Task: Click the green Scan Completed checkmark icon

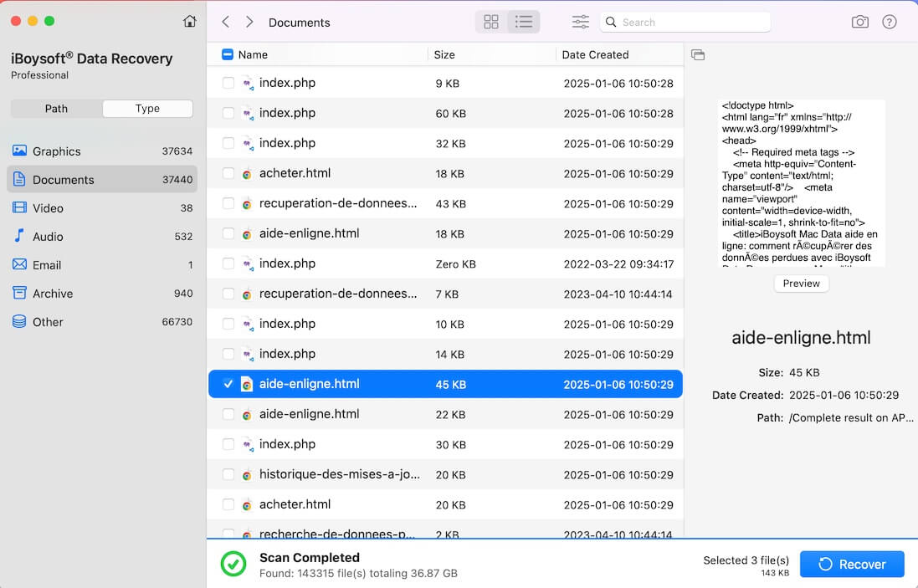Action: pyautogui.click(x=233, y=564)
